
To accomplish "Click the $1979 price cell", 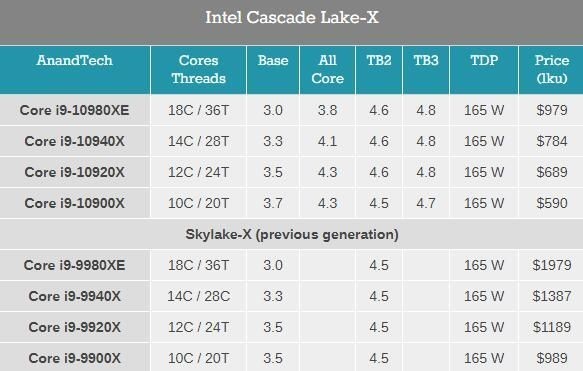I will (552, 265).
